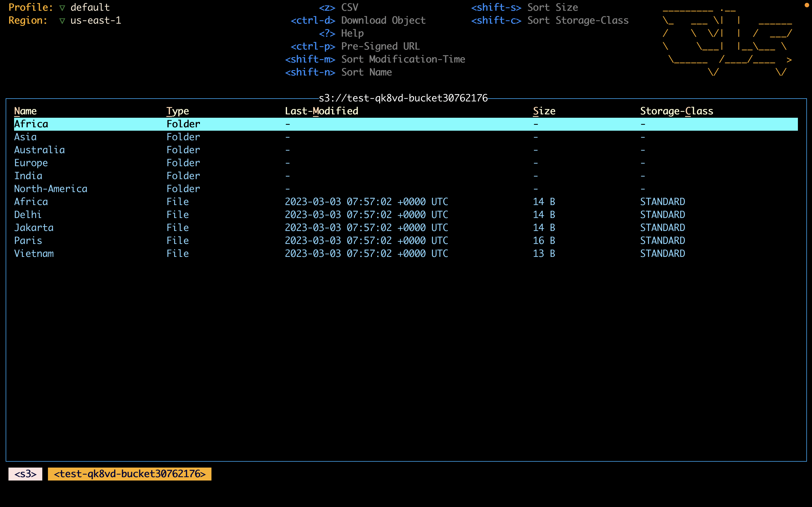The image size is (812, 507).
Task: Select the highlighted Africa folder row
Action: coord(31,124)
